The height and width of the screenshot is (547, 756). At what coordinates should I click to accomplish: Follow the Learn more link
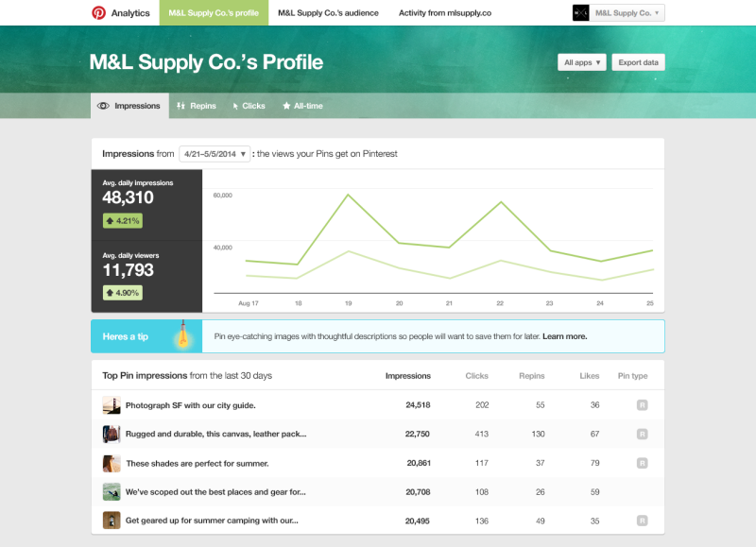point(564,336)
